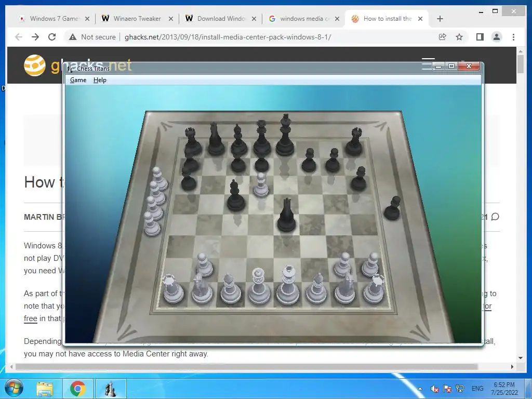Open the taskbar clock showing 6:52 PM
This screenshot has height=399, width=532.
[x=504, y=389]
